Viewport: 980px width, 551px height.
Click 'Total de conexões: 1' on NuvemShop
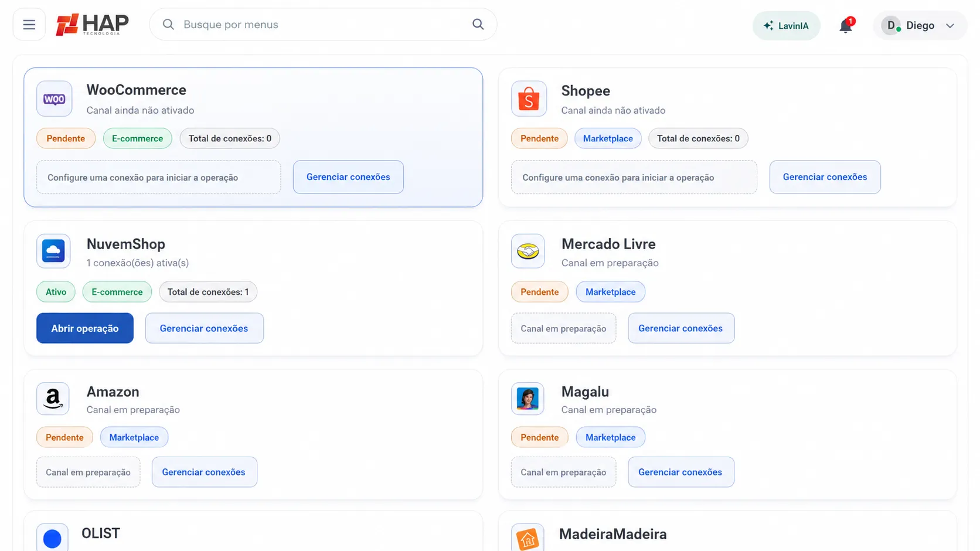tap(208, 292)
